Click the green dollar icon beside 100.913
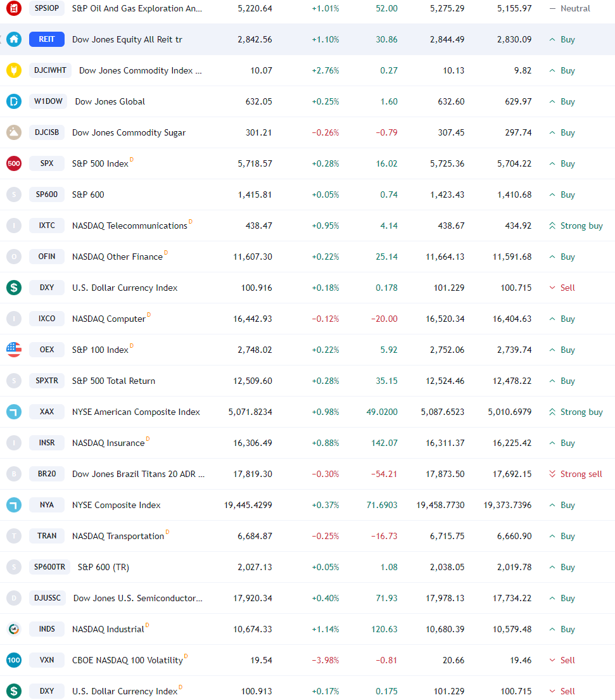 (x=14, y=691)
